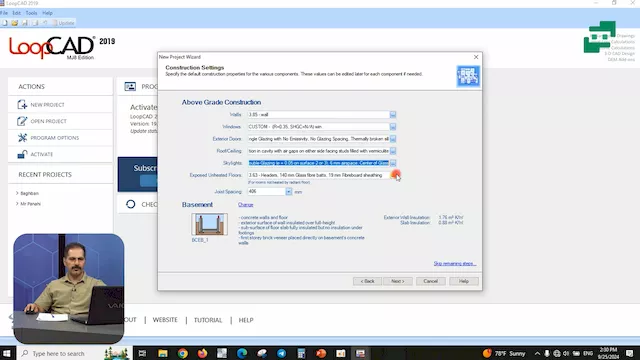Click the Open Project folder icon
The height and width of the screenshot is (360, 640).
tap(22, 121)
